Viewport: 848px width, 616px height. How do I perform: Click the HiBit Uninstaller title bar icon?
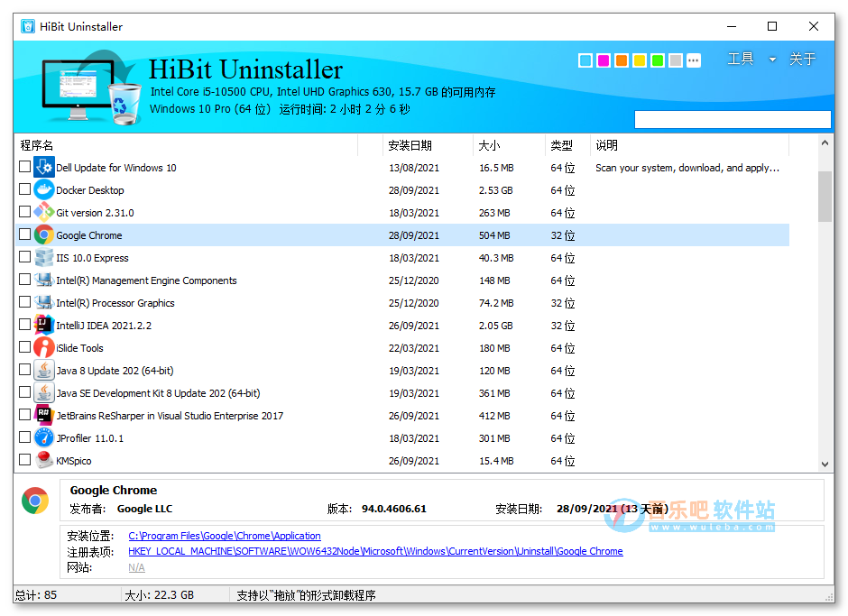click(x=28, y=26)
